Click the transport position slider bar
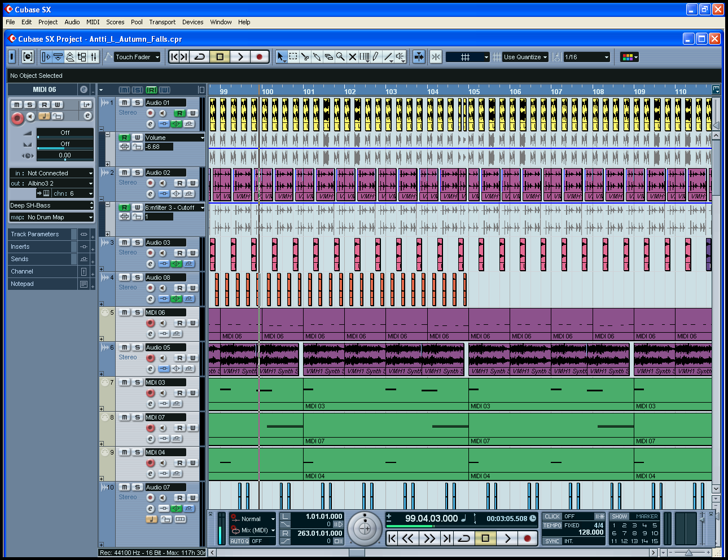Image resolution: width=728 pixels, height=560 pixels. [x=461, y=526]
